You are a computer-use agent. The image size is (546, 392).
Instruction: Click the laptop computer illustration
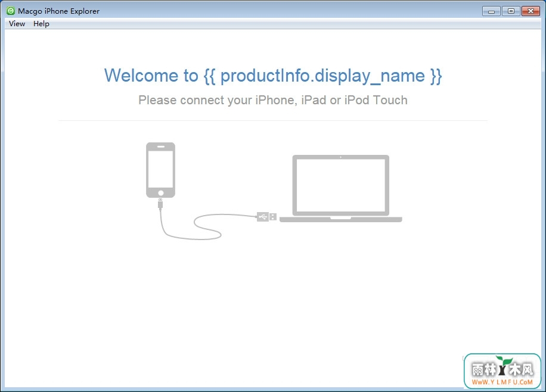pos(340,188)
